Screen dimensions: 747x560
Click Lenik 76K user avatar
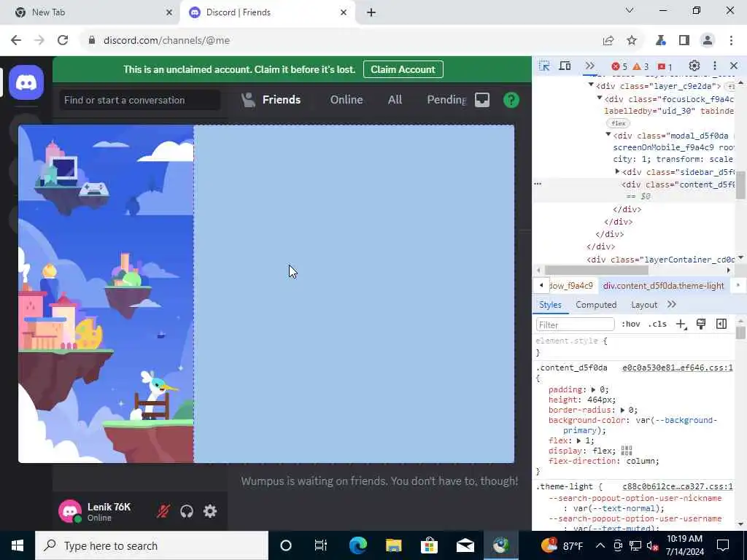pos(70,511)
